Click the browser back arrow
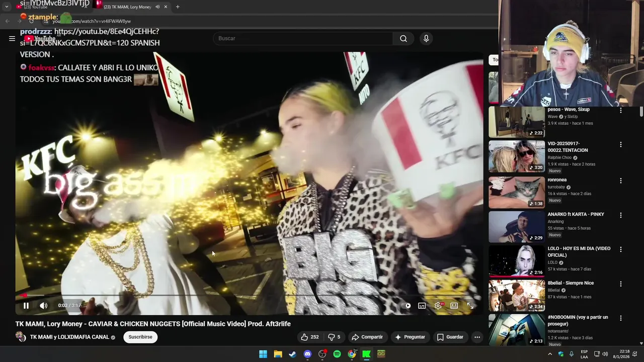This screenshot has height=362, width=644. coord(7,21)
